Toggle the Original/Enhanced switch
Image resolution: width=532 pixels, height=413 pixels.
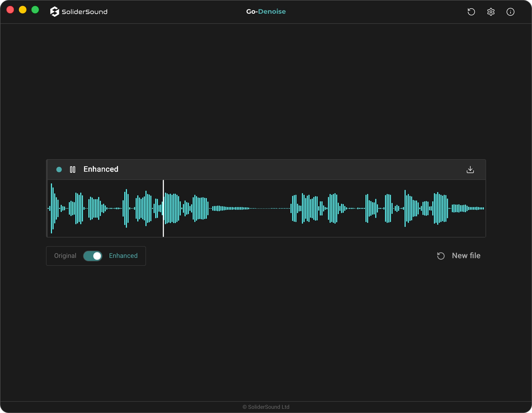tap(93, 256)
